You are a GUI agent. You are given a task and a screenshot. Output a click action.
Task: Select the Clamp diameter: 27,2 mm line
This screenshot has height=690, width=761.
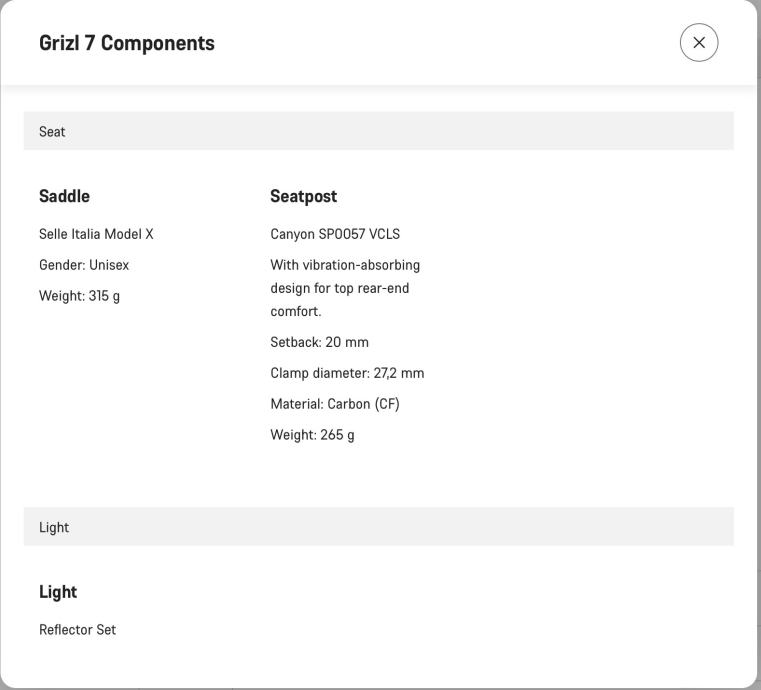click(347, 373)
